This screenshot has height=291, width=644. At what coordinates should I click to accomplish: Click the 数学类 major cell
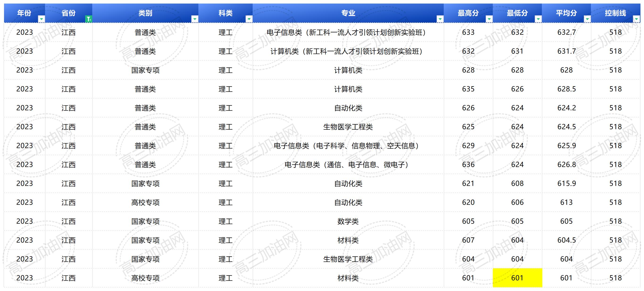[348, 221]
